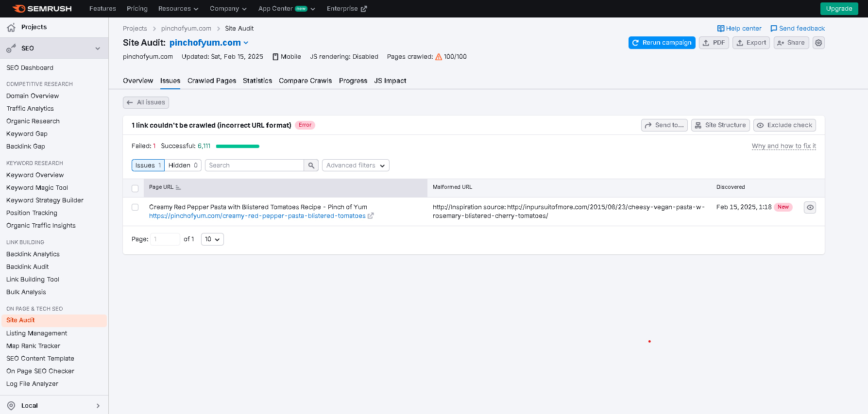
Task: Click the Send feedback chat icon
Action: coord(774,29)
